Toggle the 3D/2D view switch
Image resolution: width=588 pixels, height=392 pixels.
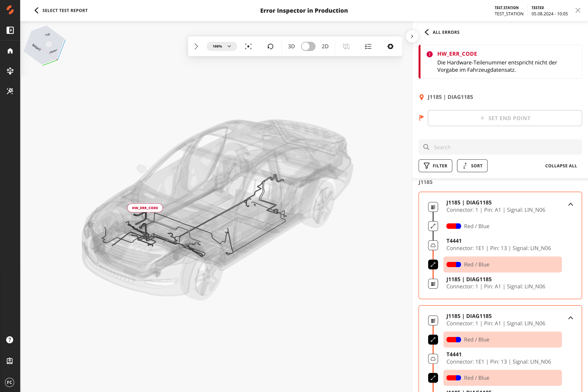tap(308, 46)
